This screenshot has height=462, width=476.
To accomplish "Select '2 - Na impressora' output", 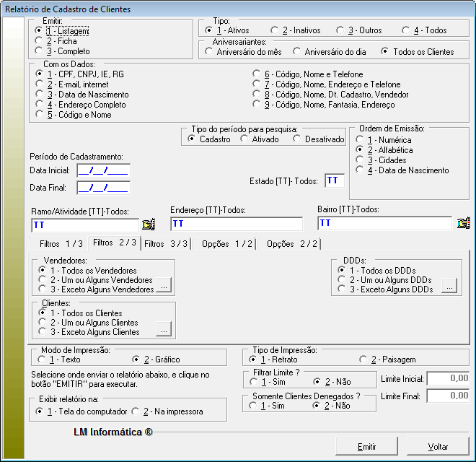I will tap(136, 411).
